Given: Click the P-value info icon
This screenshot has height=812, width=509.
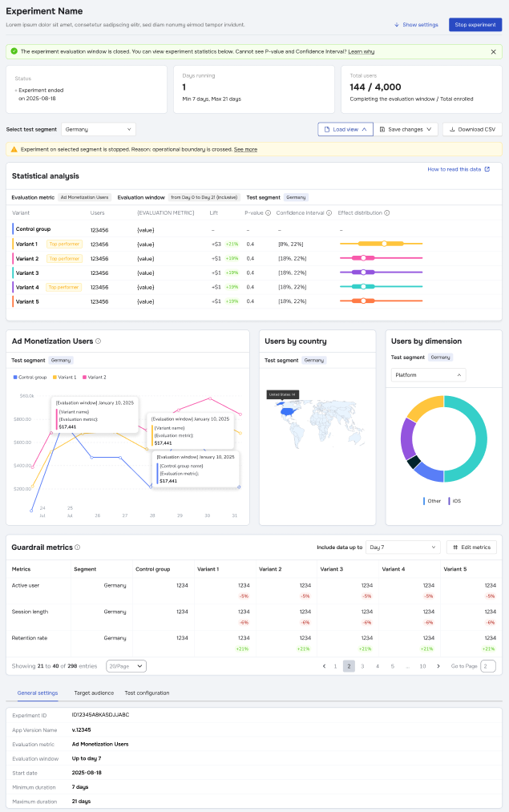Looking at the screenshot, I should click(x=268, y=213).
